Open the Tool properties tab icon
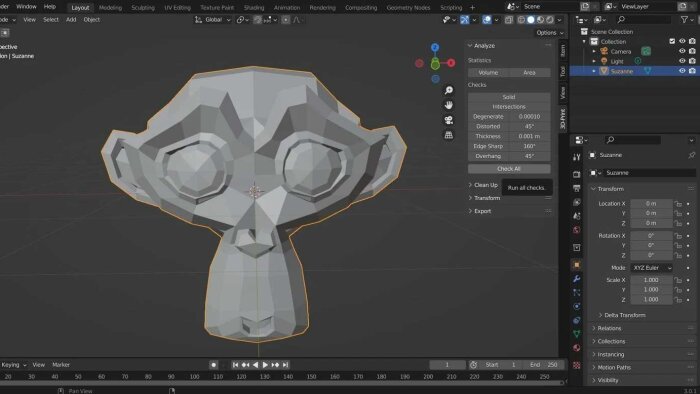Screen dimensions: 700x394 576,157
